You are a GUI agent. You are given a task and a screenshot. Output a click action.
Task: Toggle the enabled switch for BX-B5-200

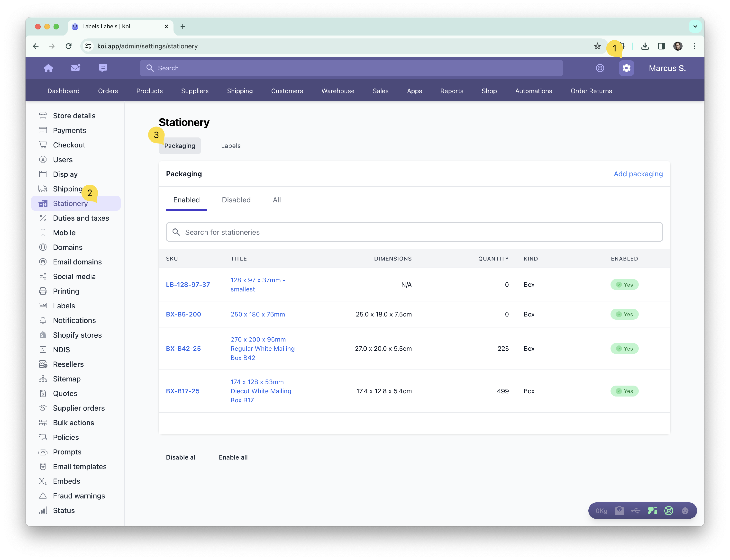[624, 314]
